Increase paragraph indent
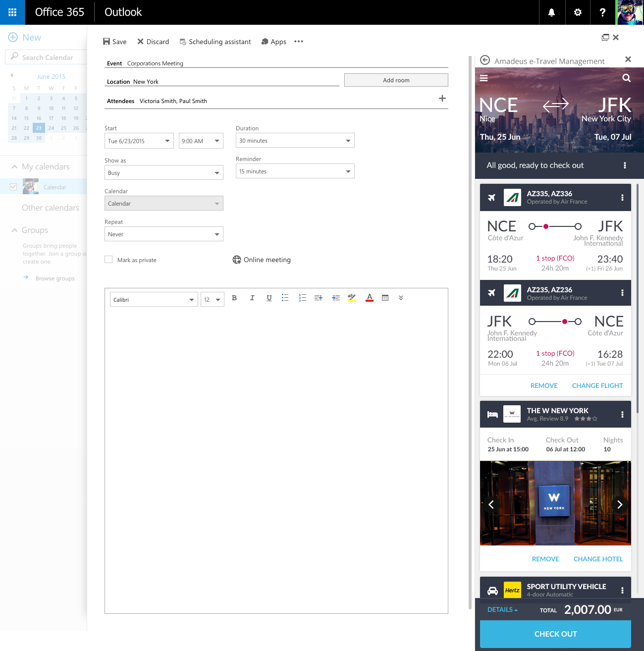This screenshot has height=651, width=644. click(x=336, y=298)
